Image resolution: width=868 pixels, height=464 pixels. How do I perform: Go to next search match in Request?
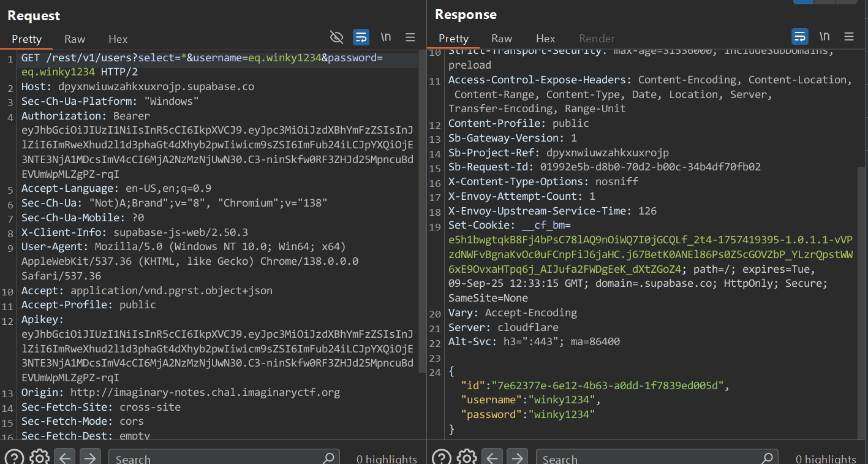pos(90,457)
